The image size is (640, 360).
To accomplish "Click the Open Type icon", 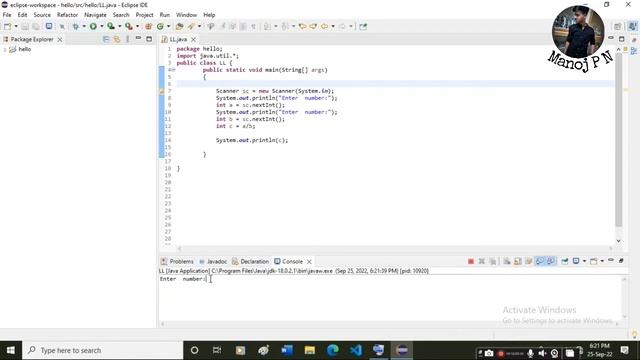I will click(179, 27).
